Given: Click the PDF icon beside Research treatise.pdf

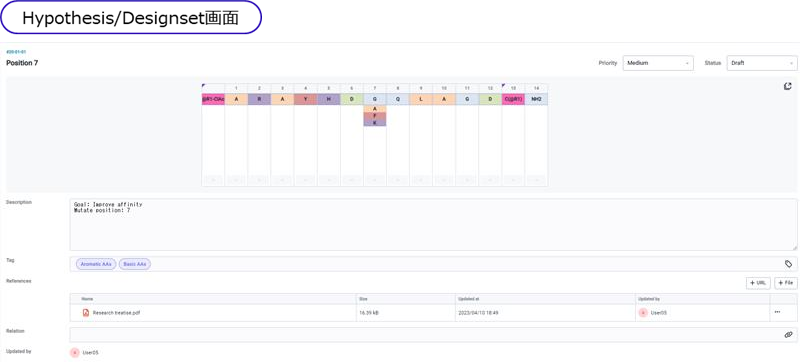Looking at the screenshot, I should coord(86,313).
